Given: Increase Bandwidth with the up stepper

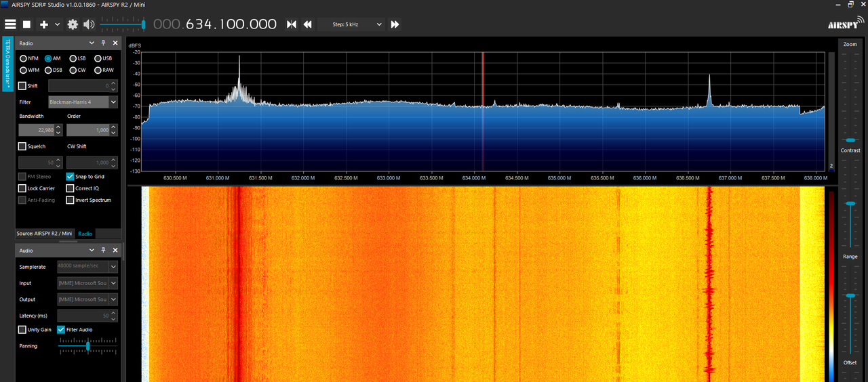Looking at the screenshot, I should point(58,127).
